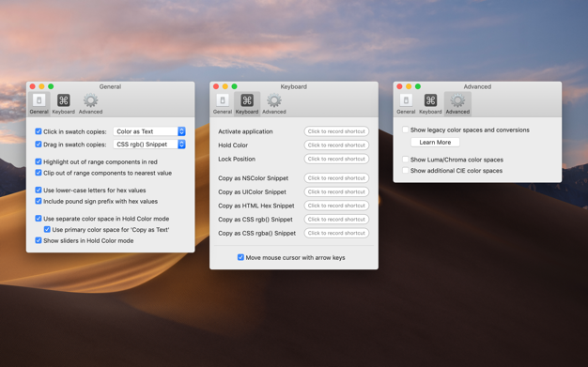Record shortcut for Activate application
Viewport: 588px width, 367px height.
pyautogui.click(x=336, y=131)
